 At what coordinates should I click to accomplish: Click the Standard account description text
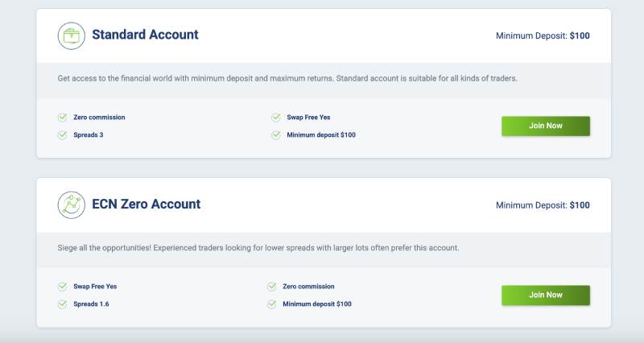click(x=287, y=78)
